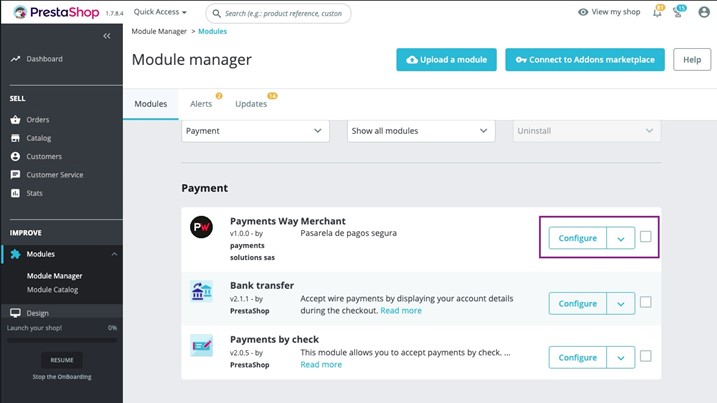Image resolution: width=717 pixels, height=403 pixels.
Task: Expand Bank transfer Configure arrow menu
Action: [x=621, y=303]
